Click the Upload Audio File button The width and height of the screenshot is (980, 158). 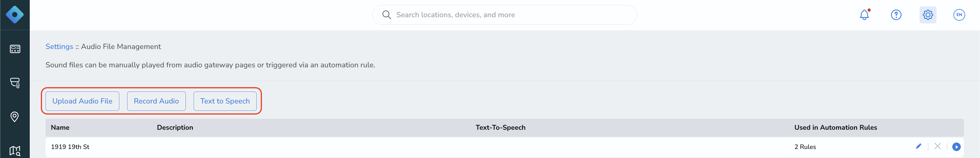click(x=82, y=101)
